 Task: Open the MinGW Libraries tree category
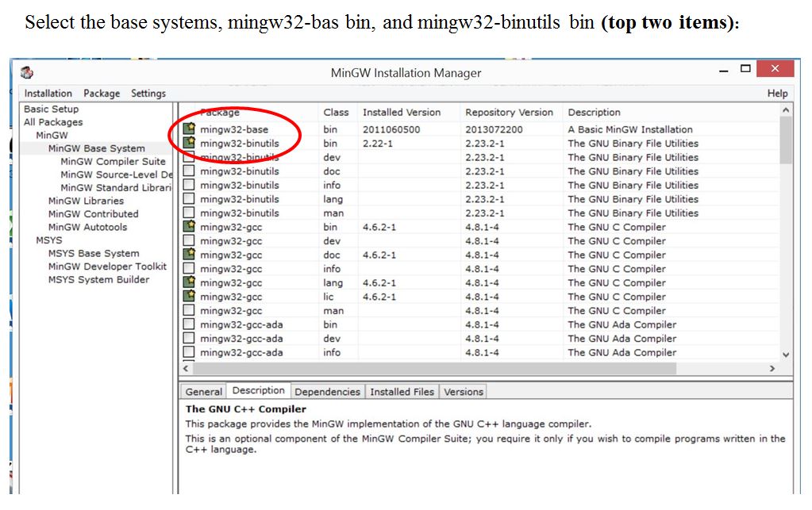86,201
